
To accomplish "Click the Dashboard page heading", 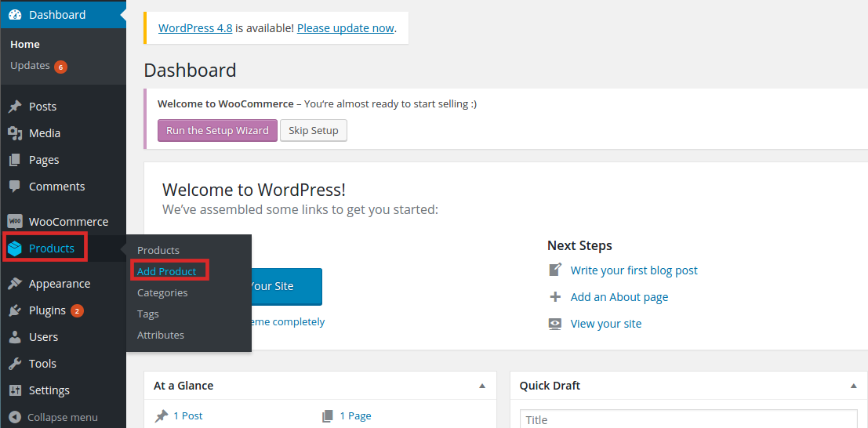I will 190,71.
